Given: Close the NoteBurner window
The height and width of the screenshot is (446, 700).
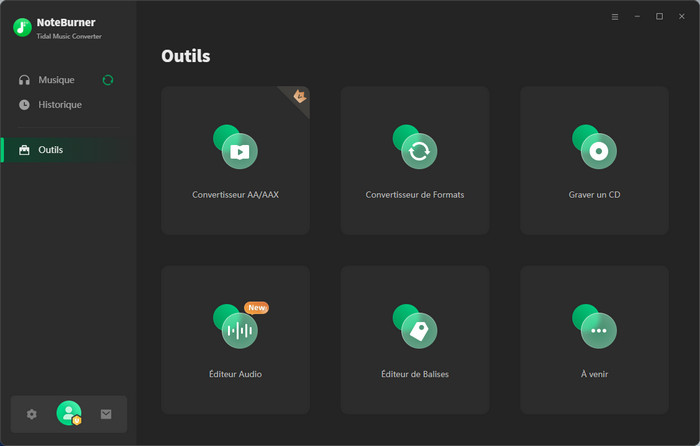Looking at the screenshot, I should coord(681,17).
